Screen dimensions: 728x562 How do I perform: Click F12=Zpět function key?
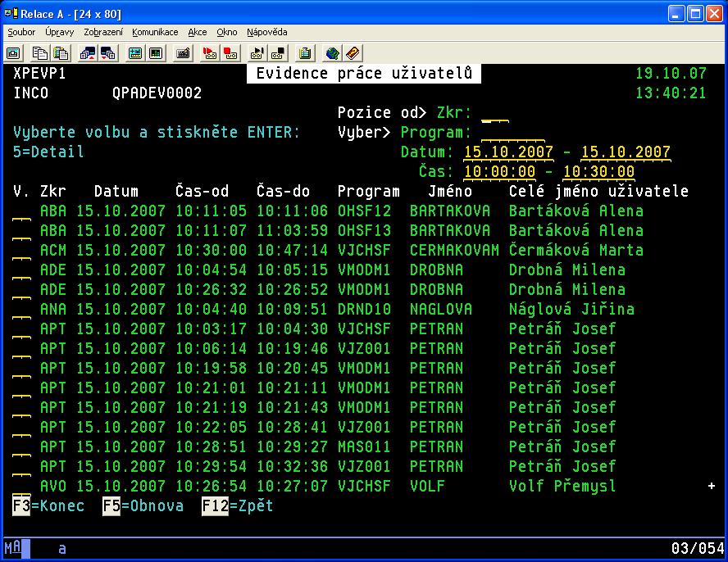[238, 505]
